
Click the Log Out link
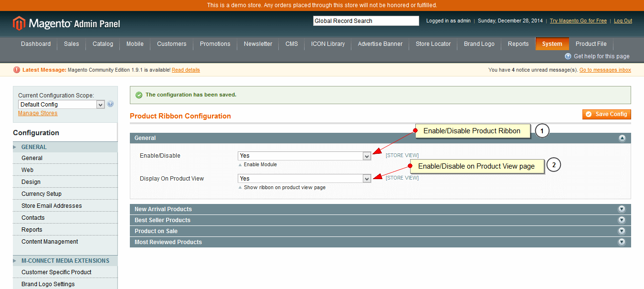[623, 21]
